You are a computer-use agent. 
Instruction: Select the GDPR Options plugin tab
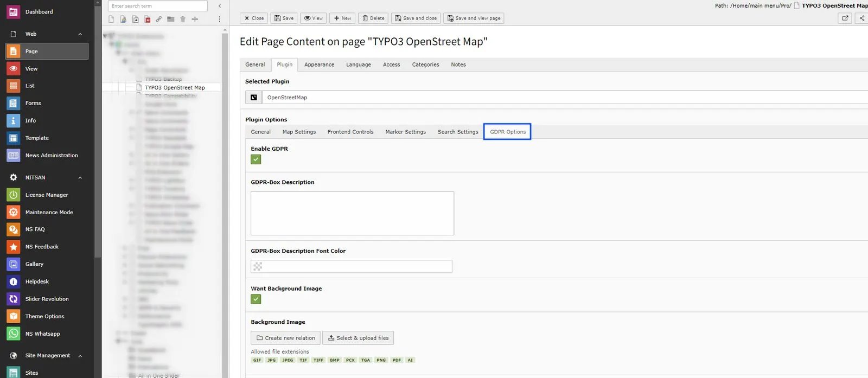508,132
